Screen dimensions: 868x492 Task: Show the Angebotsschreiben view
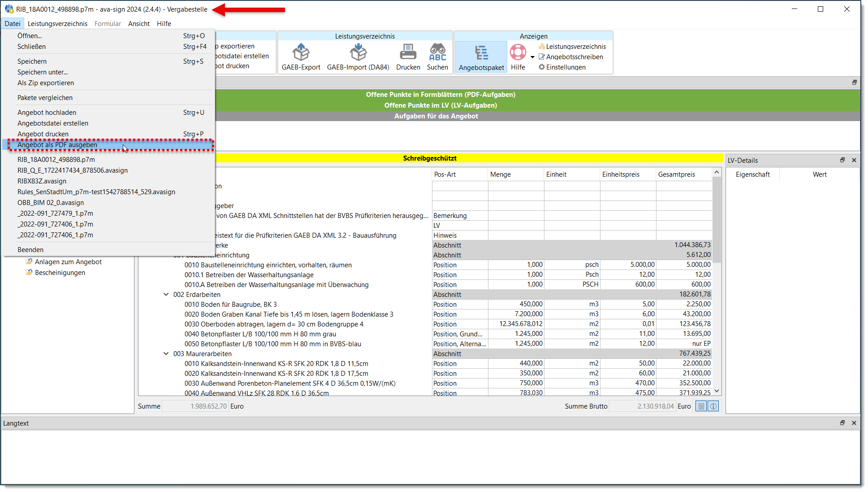coord(571,57)
